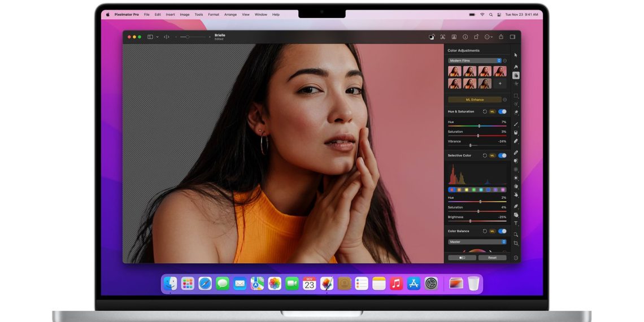Select the Arrange arrow tool
Screen dimensions: 644x322
[x=516, y=55]
